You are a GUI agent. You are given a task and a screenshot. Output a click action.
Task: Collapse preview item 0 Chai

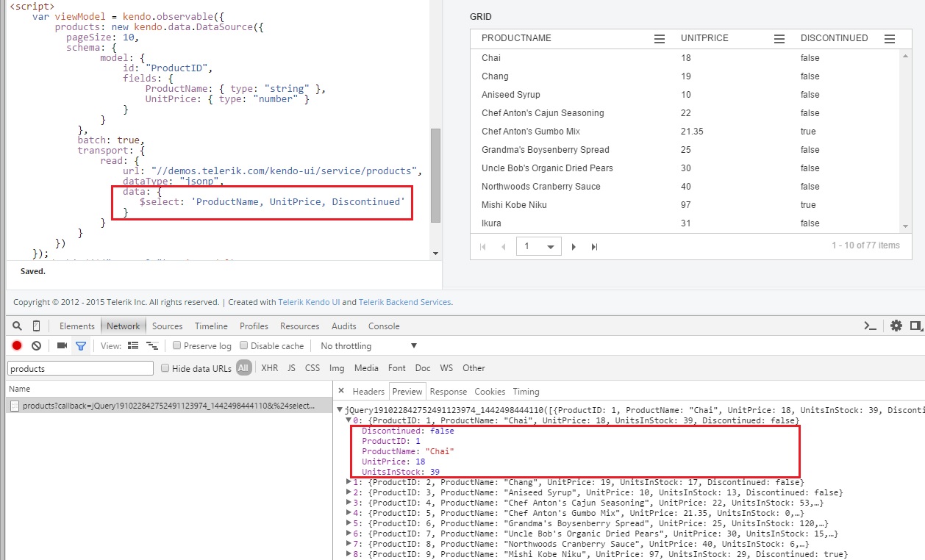[349, 420]
